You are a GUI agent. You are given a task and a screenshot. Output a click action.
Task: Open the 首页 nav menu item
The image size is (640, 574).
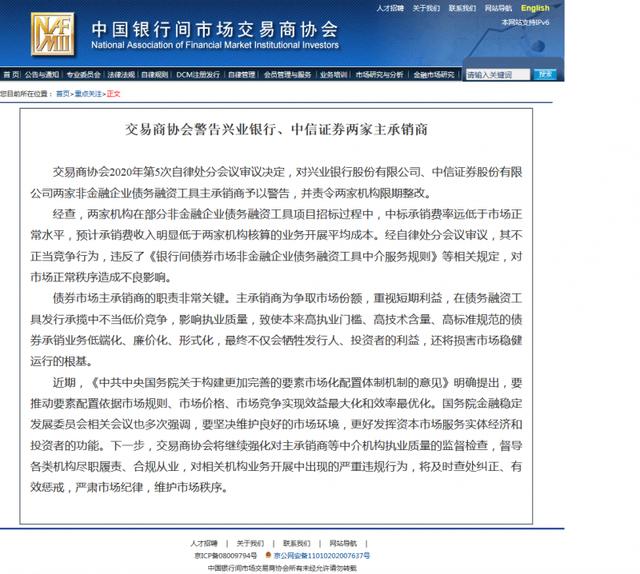click(x=11, y=74)
